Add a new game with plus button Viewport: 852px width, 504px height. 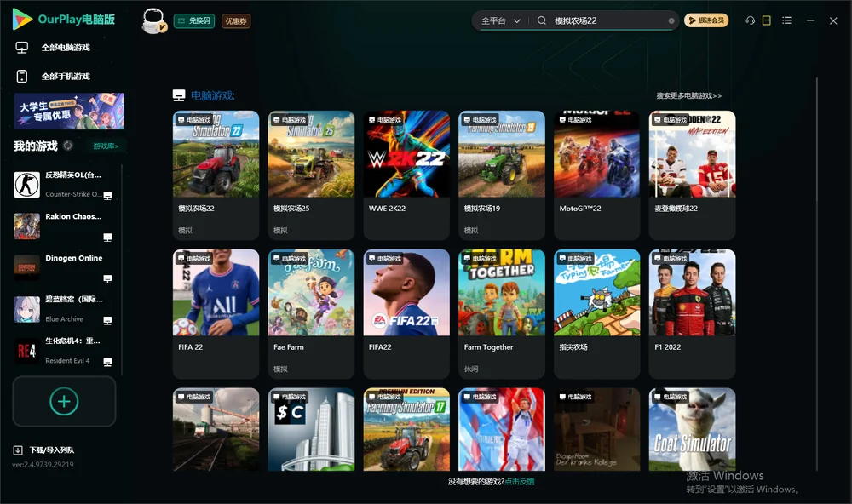[x=64, y=401]
